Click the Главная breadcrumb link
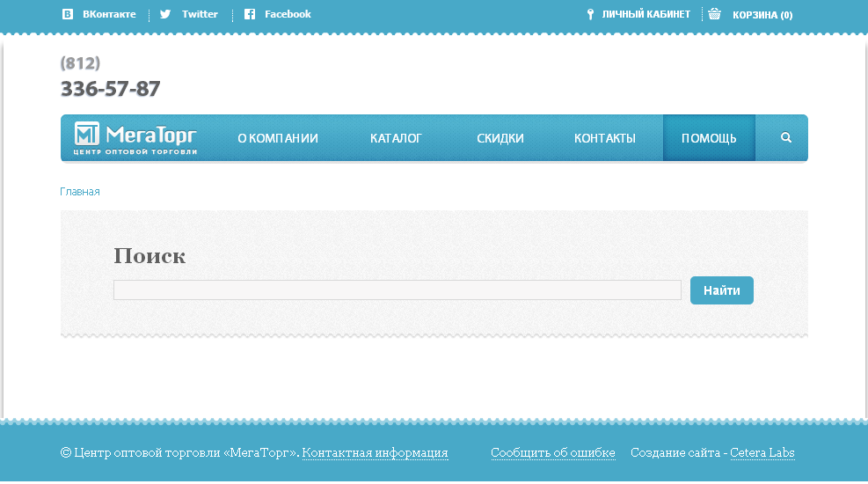Viewport: 868px width, 484px height. coord(80,192)
